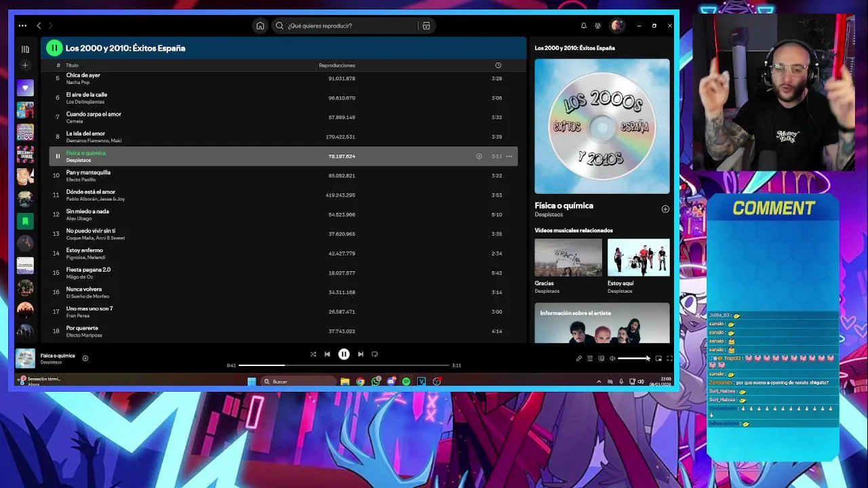
Task: Go to Spotify Home icon
Action: [x=260, y=26]
